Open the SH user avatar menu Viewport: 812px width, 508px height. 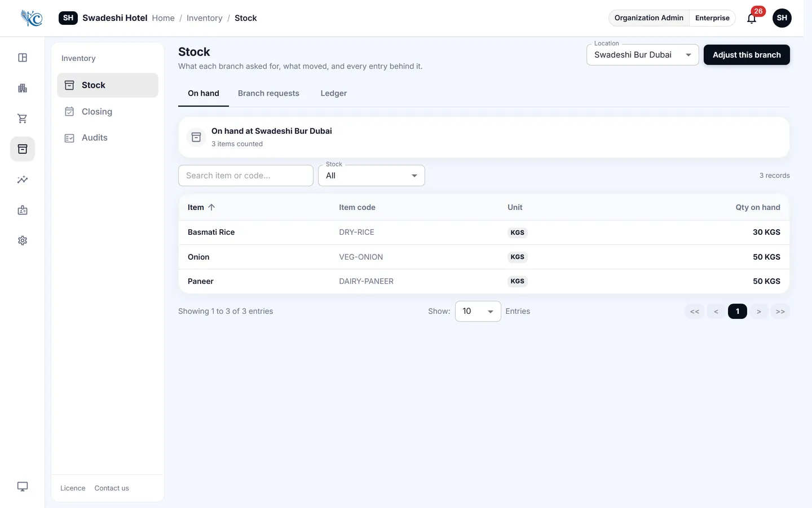pyautogui.click(x=782, y=18)
